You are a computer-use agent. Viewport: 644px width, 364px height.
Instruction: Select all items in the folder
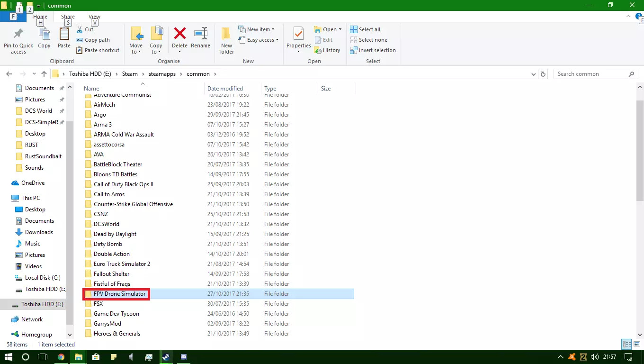365,29
